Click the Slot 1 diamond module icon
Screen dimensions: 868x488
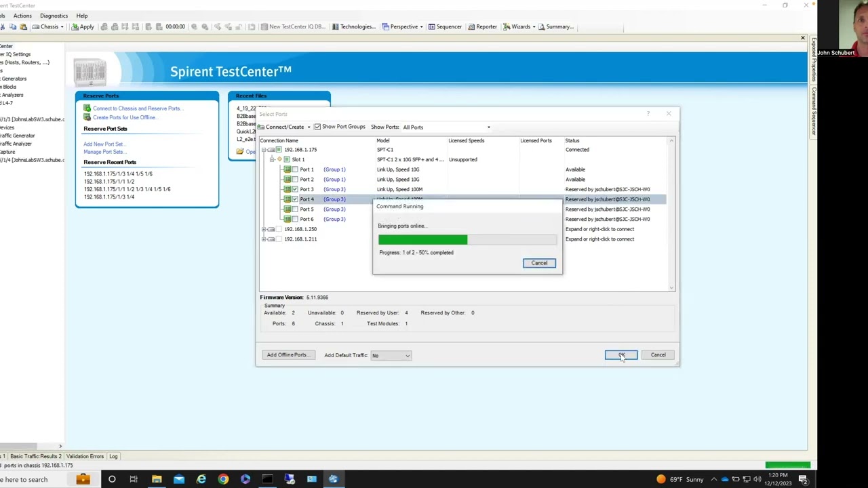(279, 159)
